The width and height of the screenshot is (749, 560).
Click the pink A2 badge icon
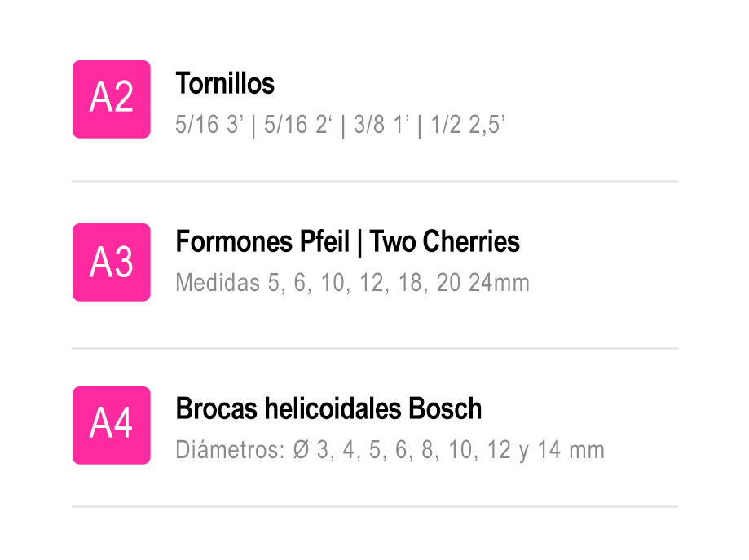pyautogui.click(x=112, y=99)
